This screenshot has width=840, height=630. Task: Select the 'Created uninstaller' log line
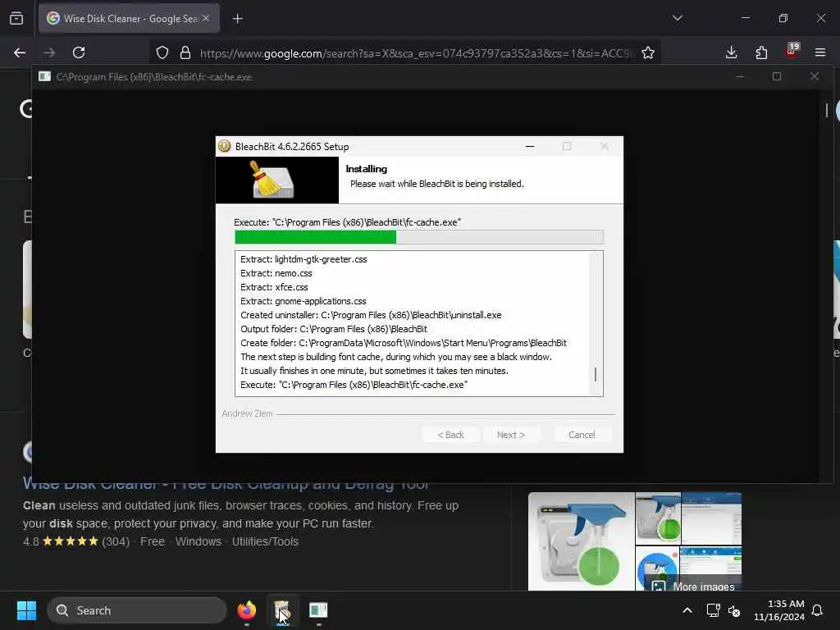click(371, 315)
